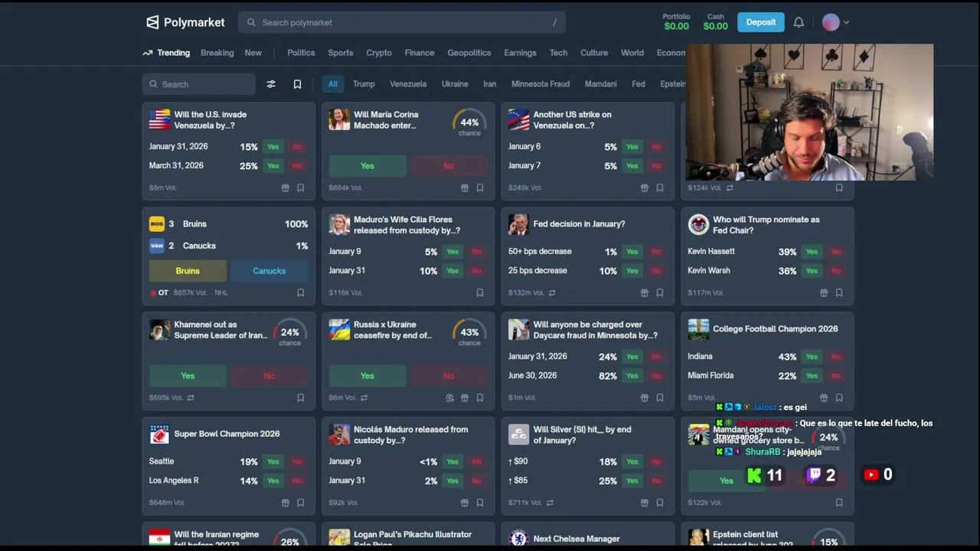Viewport: 980px width, 551px height.
Task: Click the search magnifier icon in header
Action: point(251,22)
